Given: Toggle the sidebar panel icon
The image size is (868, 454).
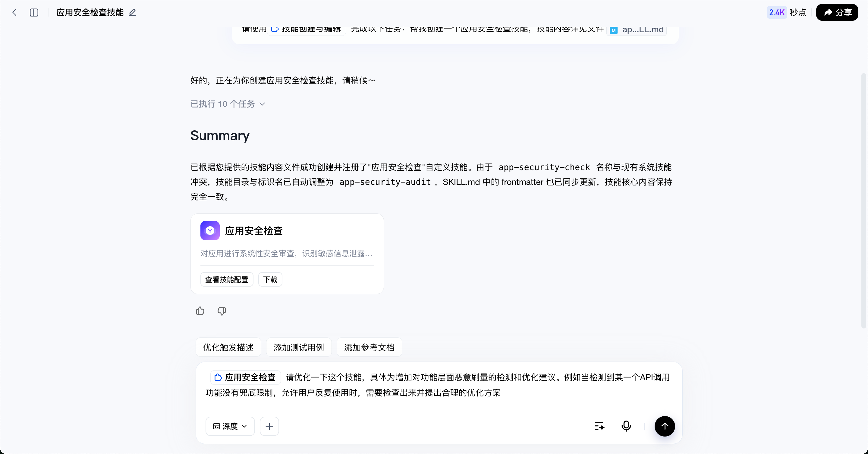Looking at the screenshot, I should coord(34,12).
